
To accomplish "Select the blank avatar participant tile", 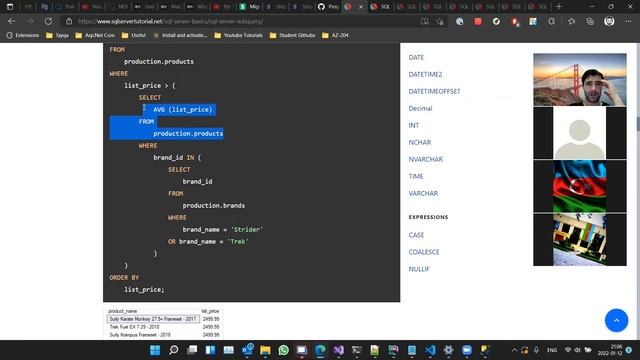I will pyautogui.click(x=580, y=133).
